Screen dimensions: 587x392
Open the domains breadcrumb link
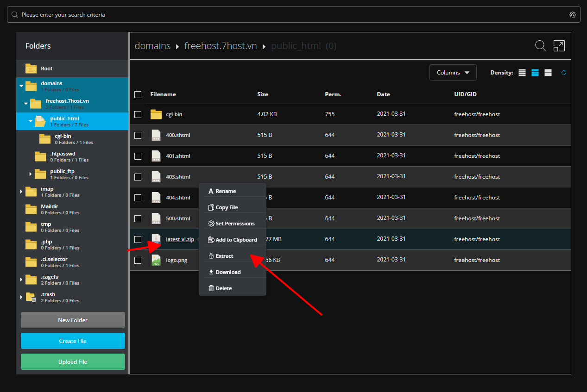[x=152, y=46]
